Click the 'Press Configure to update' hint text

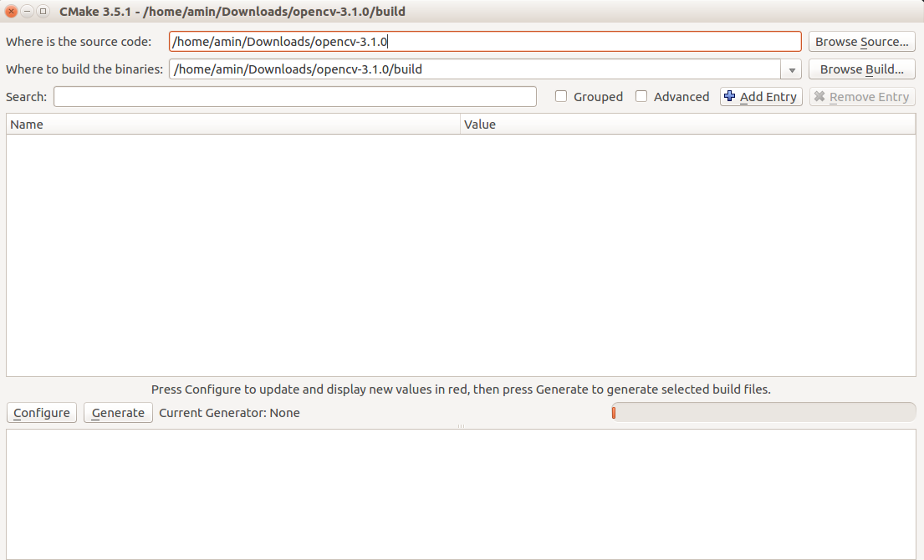[461, 389]
